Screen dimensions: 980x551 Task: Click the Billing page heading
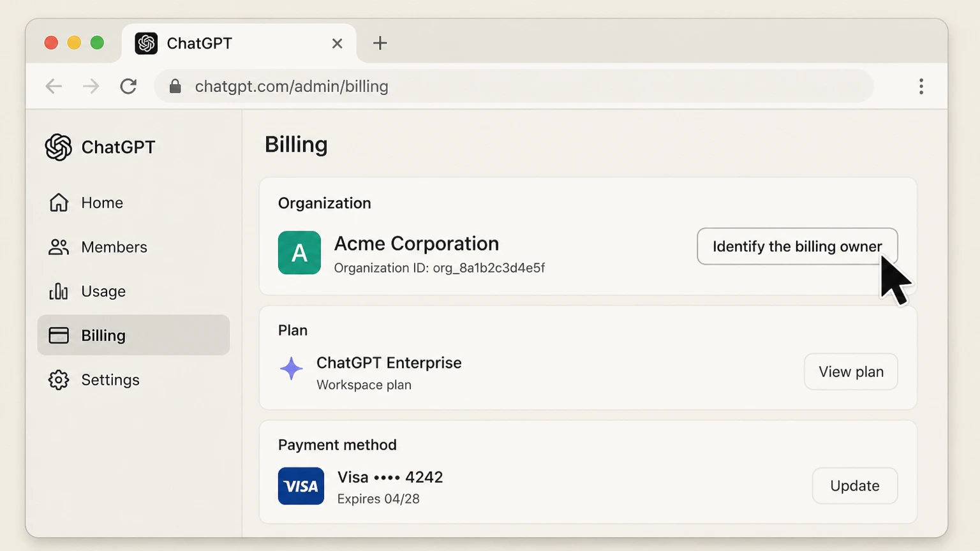296,145
